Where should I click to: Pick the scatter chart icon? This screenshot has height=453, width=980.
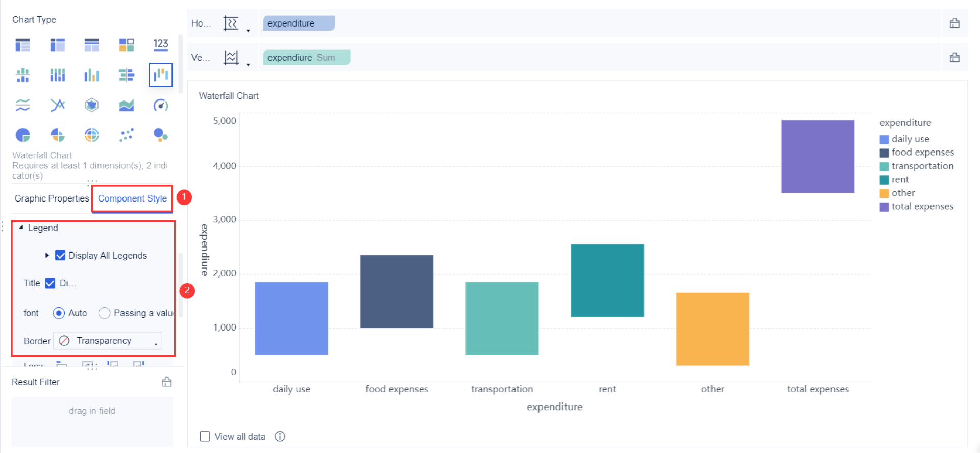pos(127,135)
